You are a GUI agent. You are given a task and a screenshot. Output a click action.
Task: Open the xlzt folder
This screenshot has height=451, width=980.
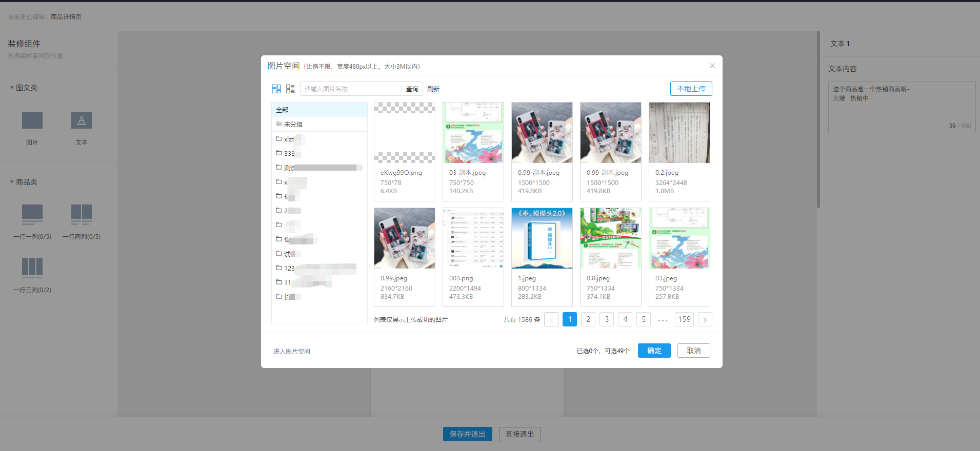tap(319, 139)
